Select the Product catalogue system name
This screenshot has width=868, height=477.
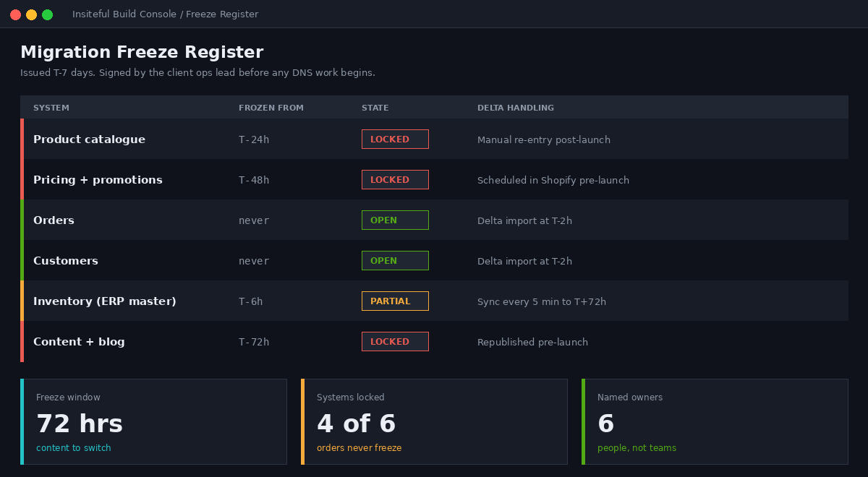89,139
